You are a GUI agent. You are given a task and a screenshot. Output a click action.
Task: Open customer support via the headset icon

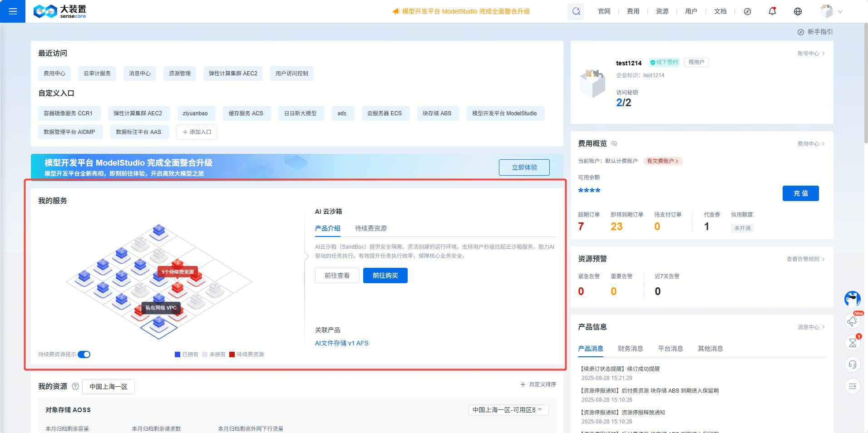pos(852,364)
